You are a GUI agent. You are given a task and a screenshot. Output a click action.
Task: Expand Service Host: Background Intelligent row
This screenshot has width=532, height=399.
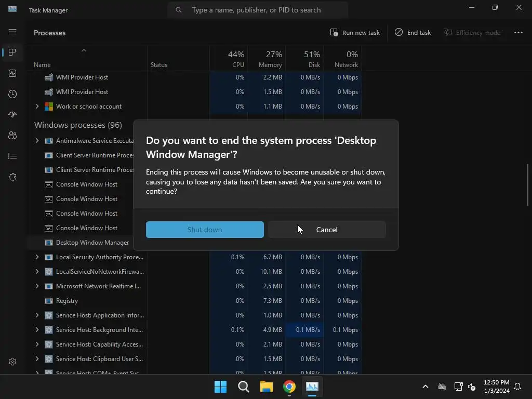(x=37, y=330)
